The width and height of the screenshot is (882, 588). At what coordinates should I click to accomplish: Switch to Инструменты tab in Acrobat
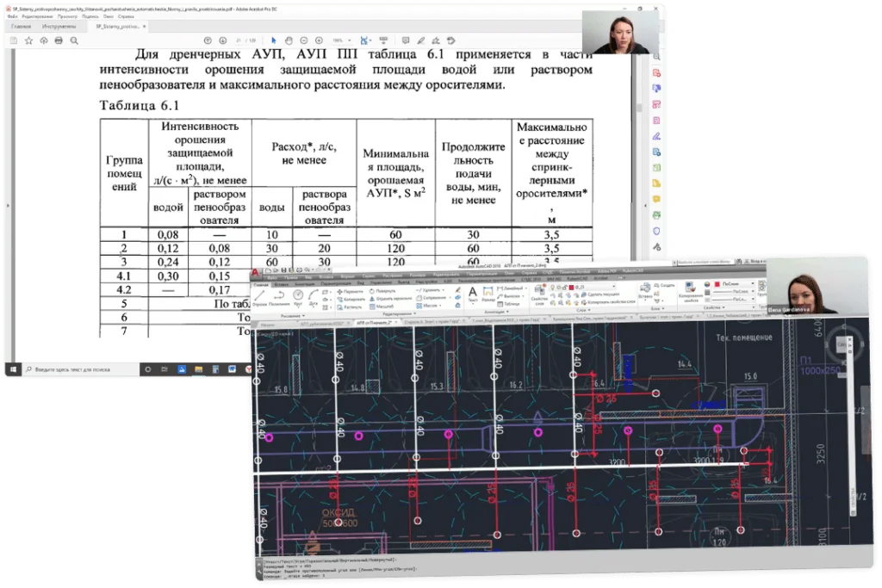tap(59, 27)
